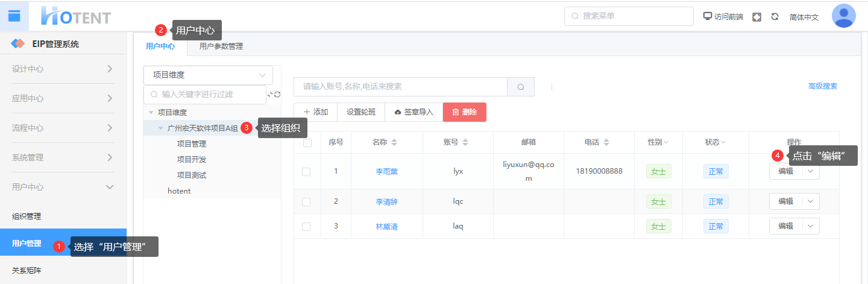Open dropdown arrow beside 编辑 for 林黛清

(x=811, y=226)
